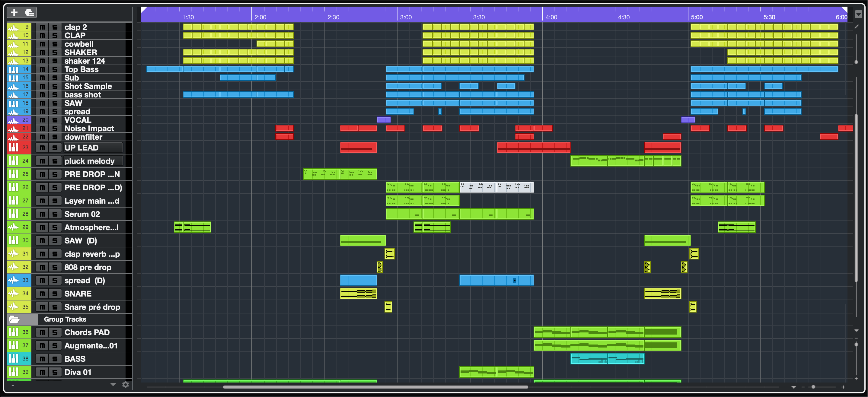Solo the CLAP track
The height and width of the screenshot is (397, 868).
[x=55, y=35]
